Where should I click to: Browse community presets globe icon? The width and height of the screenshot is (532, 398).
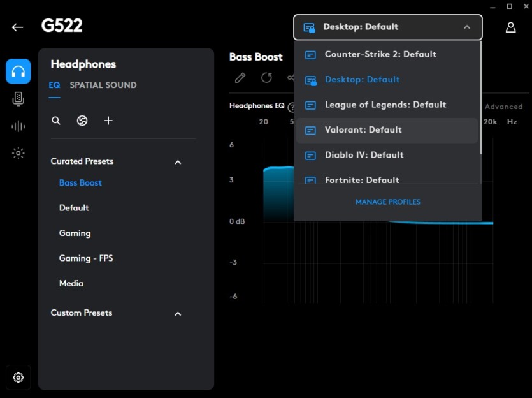coord(82,121)
